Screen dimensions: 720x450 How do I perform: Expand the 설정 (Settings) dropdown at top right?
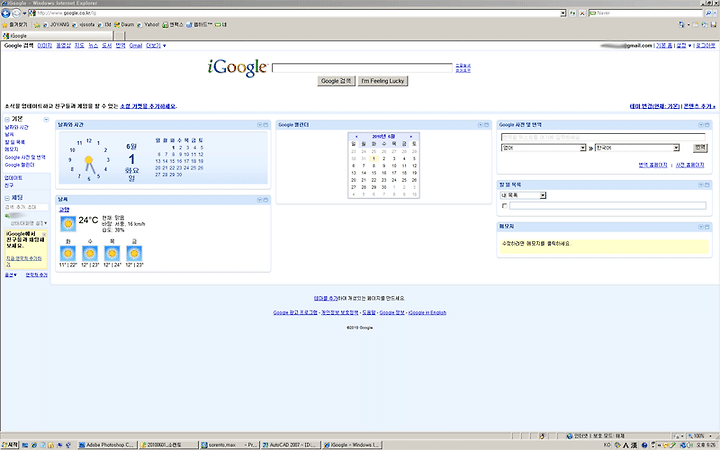(684, 45)
